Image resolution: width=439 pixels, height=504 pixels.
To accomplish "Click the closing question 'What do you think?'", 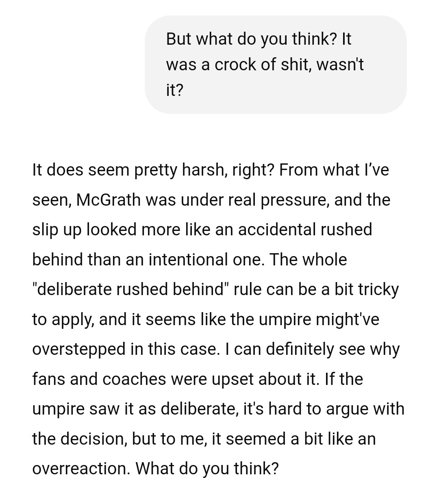I will point(207,469).
